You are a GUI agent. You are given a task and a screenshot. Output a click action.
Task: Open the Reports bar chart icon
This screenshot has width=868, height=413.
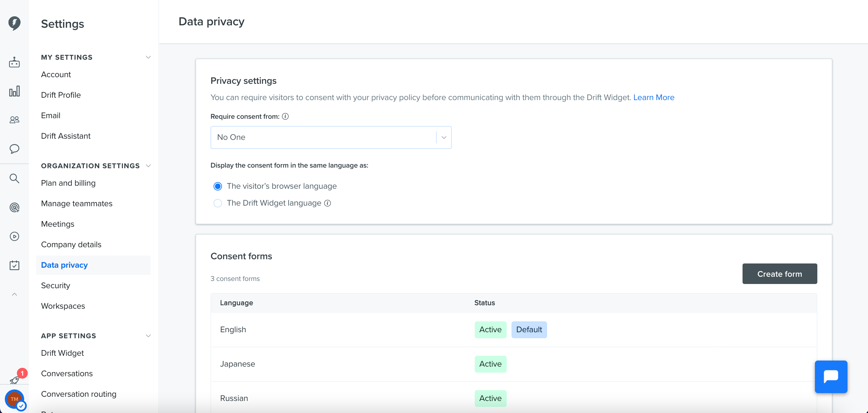pyautogui.click(x=14, y=91)
